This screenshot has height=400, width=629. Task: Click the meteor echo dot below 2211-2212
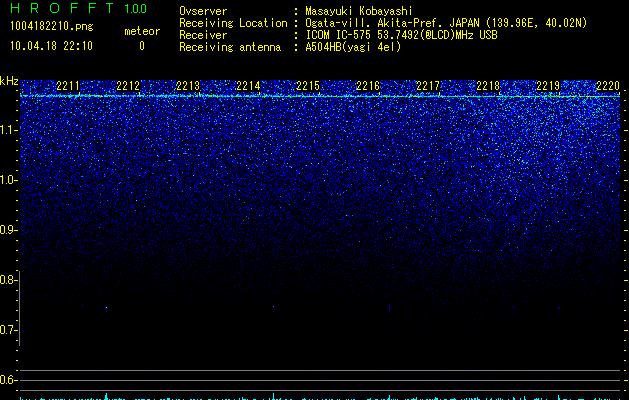106,308
